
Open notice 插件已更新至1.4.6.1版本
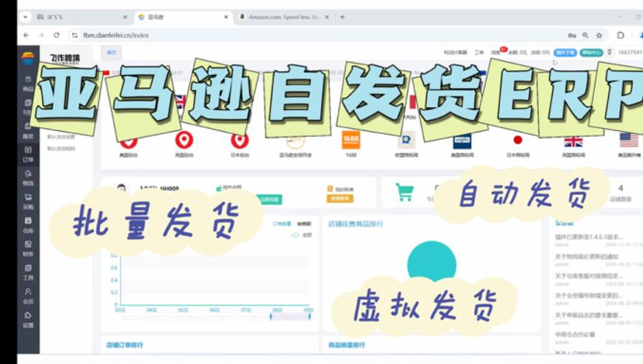[589, 237]
